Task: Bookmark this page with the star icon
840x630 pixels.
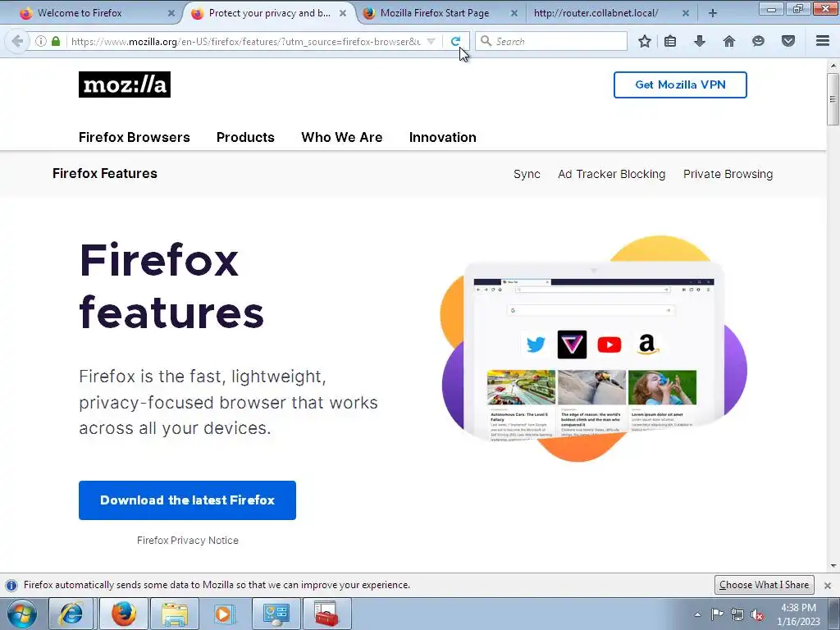Action: [645, 41]
